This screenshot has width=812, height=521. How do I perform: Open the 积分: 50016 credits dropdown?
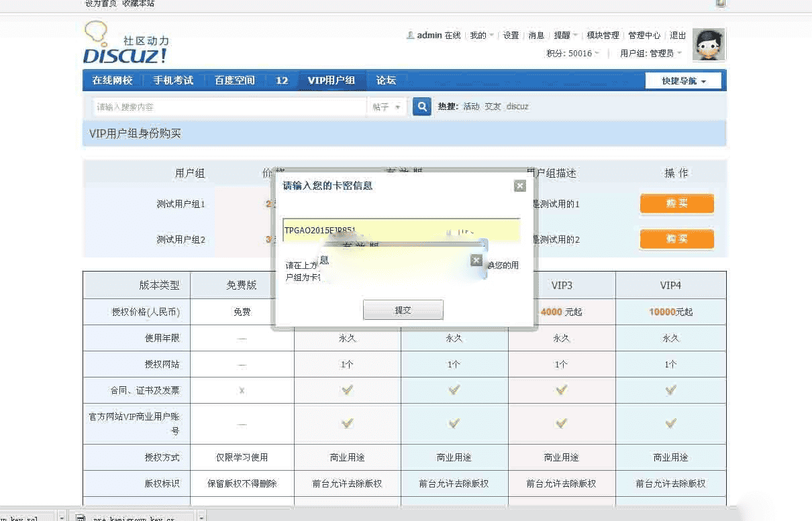pos(572,54)
